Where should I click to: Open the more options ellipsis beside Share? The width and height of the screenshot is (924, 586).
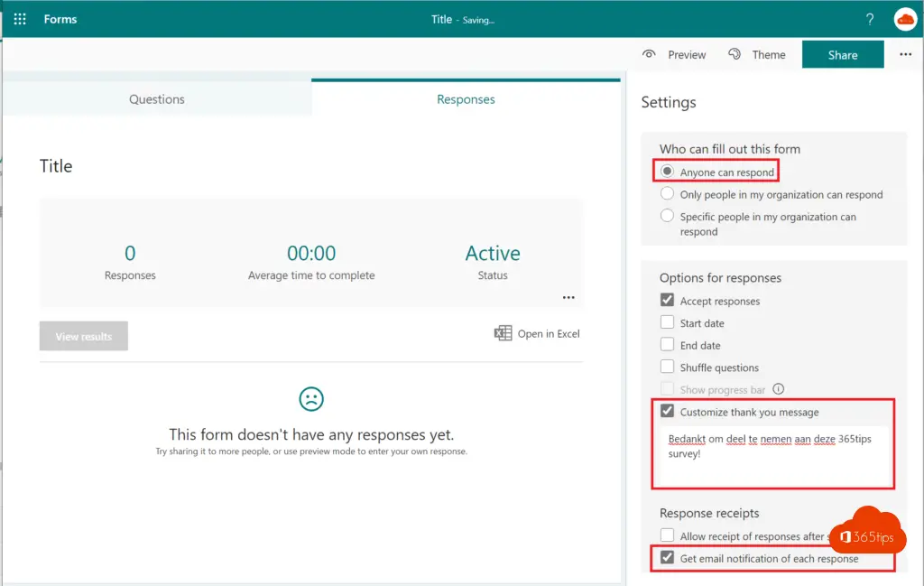pos(905,54)
